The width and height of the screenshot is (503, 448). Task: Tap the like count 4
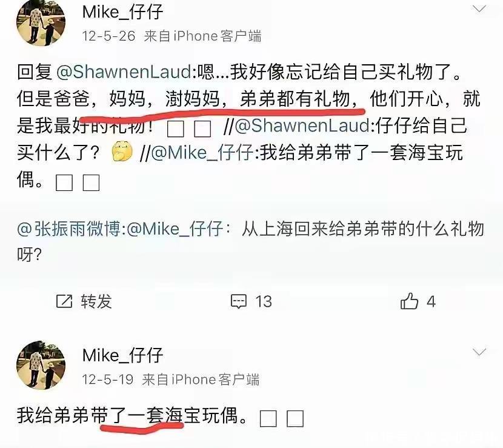[431, 302]
